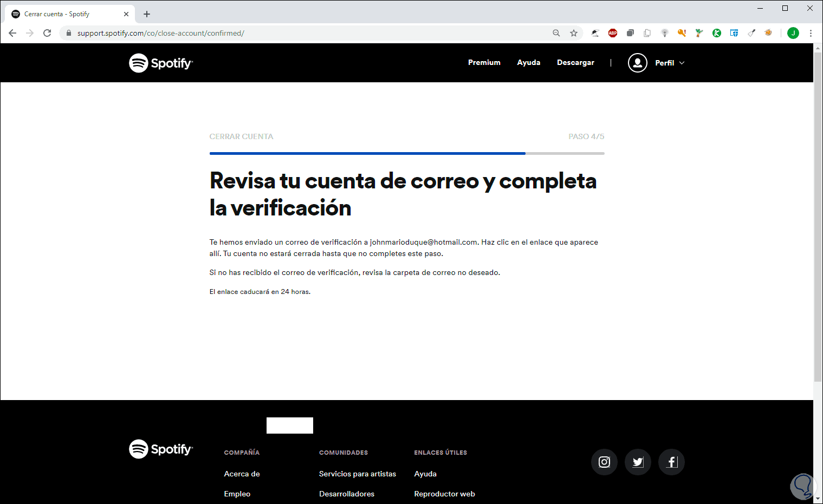This screenshot has width=823, height=504.
Task: Bookmark this page with the star icon
Action: click(x=574, y=33)
